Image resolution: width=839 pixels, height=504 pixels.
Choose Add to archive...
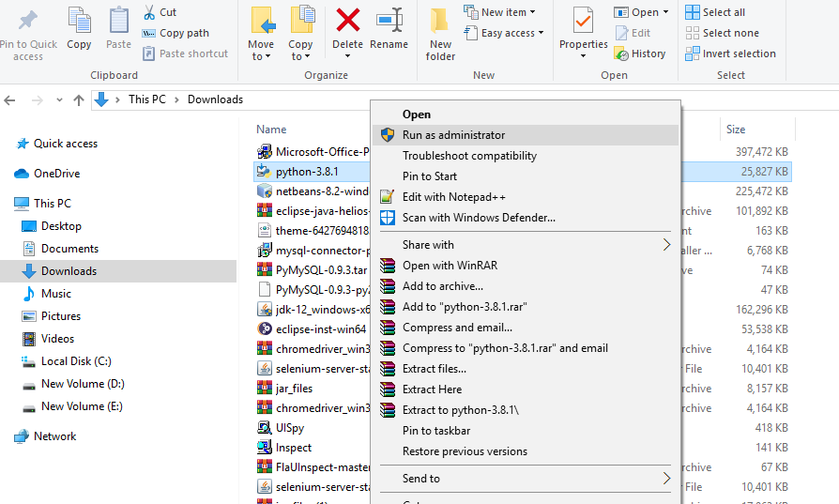click(x=525, y=285)
